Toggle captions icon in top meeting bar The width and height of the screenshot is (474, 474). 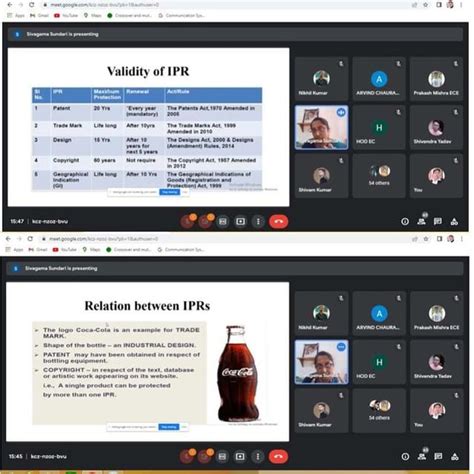point(223,221)
